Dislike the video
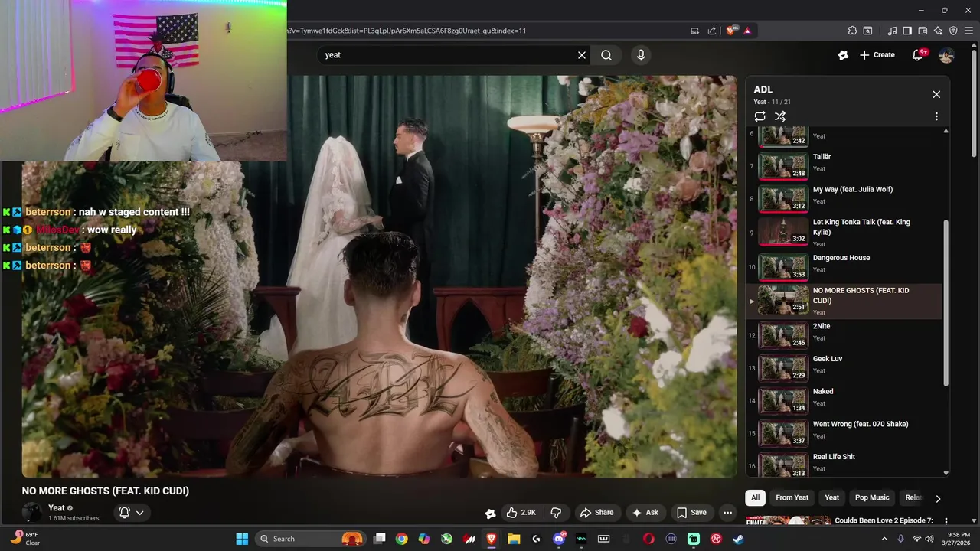This screenshot has width=980, height=551. click(557, 513)
